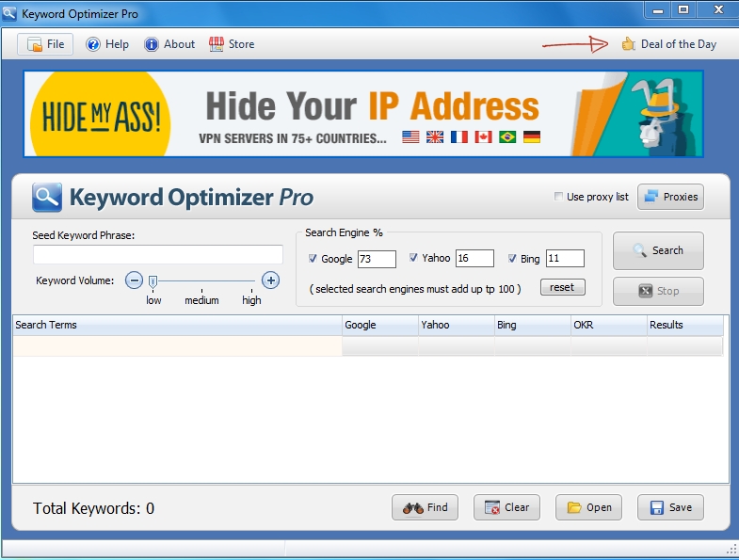The width and height of the screenshot is (739, 560).
Task: Save the keyword results
Action: point(670,507)
